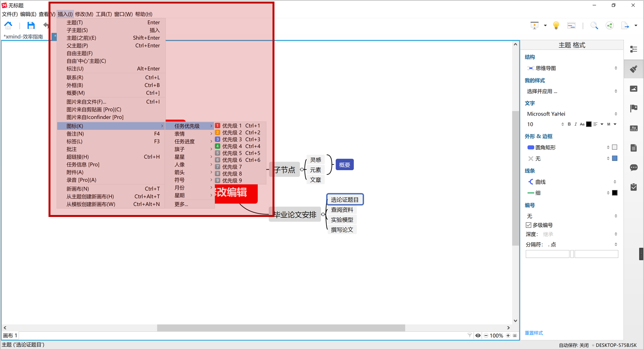Click the light bulb brainstorm icon

pyautogui.click(x=556, y=26)
